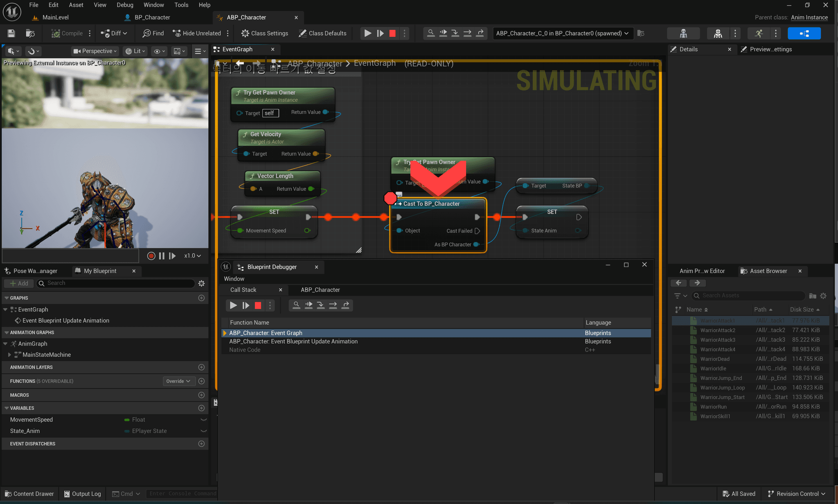Pause the preview viewport animation
This screenshot has width=838, height=504.
[162, 256]
